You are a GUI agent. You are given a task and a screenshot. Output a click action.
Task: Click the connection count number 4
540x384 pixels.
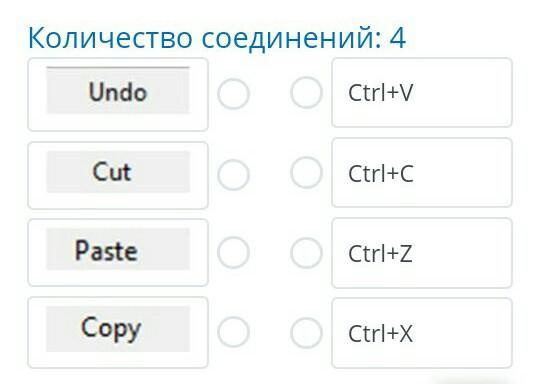398,38
